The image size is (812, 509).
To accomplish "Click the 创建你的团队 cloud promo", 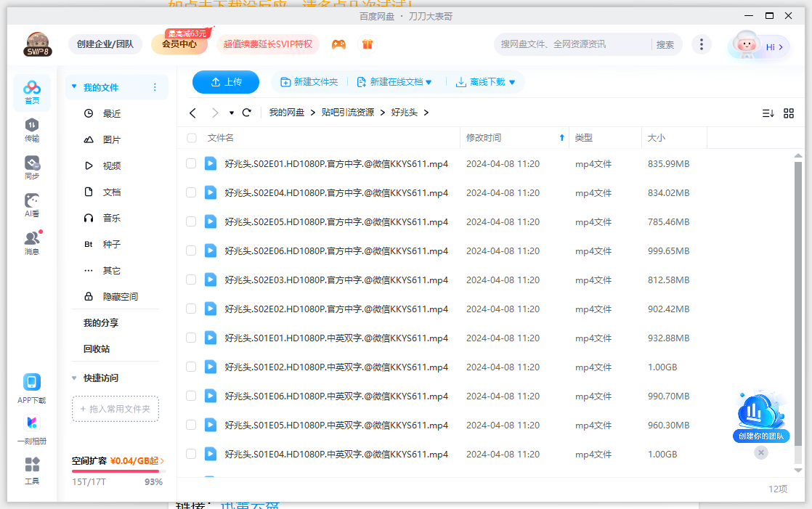I will coord(760,416).
